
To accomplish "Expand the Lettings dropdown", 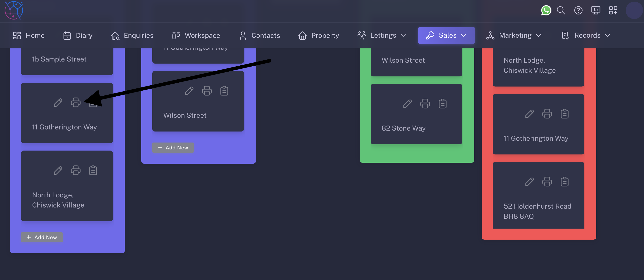I will (382, 35).
